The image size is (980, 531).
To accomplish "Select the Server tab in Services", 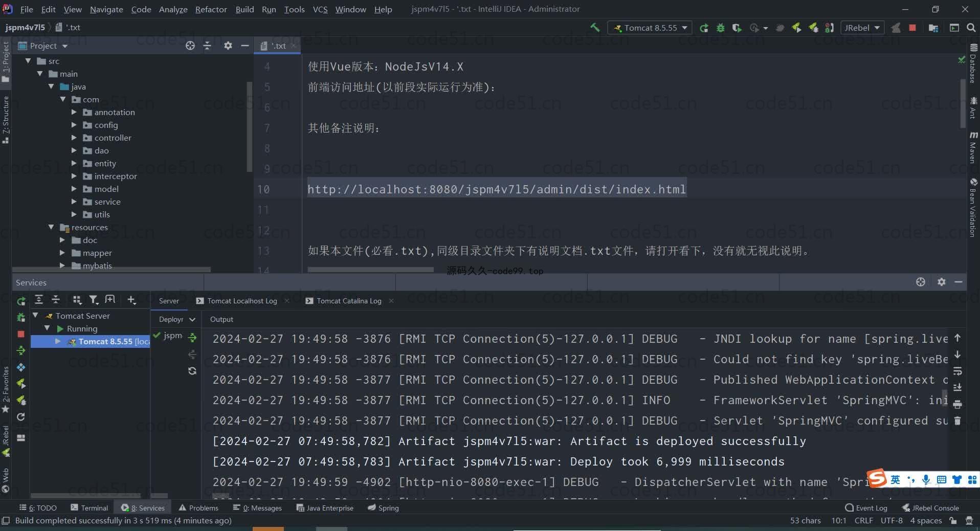I will click(x=169, y=301).
